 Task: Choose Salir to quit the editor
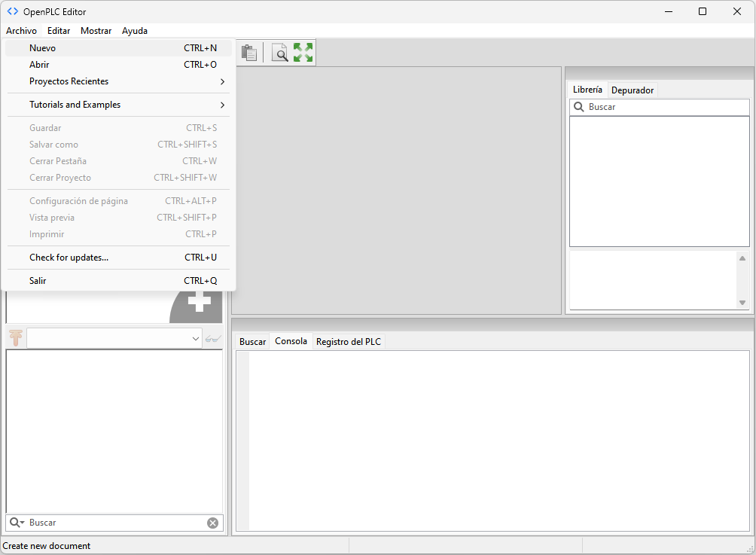(x=119, y=281)
